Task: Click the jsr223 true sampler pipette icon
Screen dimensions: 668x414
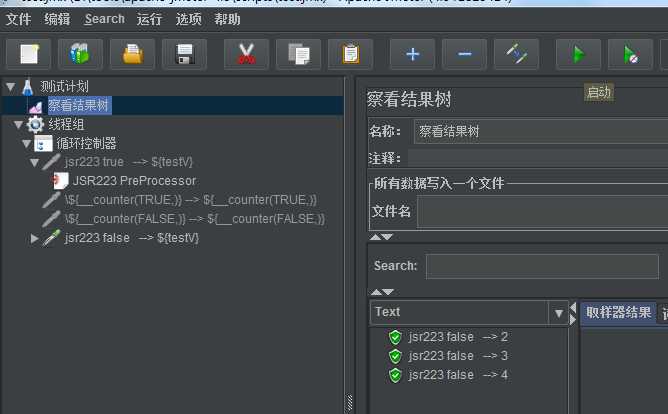Action: (52, 162)
